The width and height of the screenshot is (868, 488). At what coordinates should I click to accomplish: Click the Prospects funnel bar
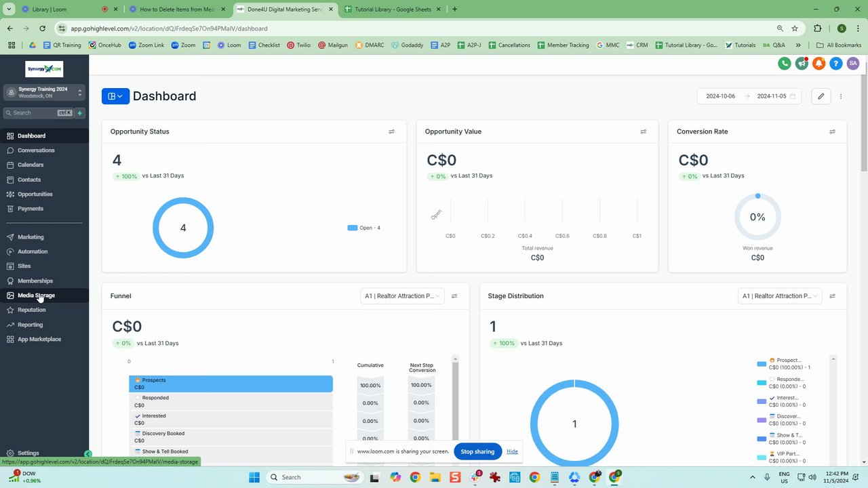point(231,384)
